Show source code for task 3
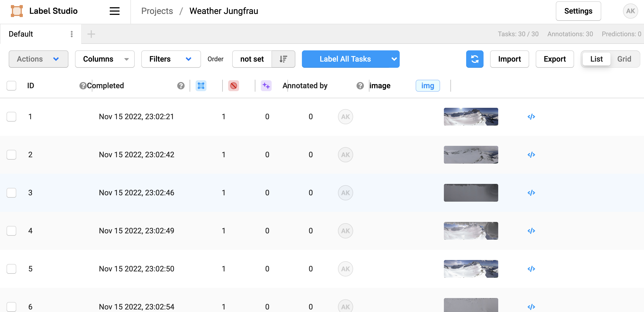Image resolution: width=644 pixels, height=312 pixels. pyautogui.click(x=531, y=193)
